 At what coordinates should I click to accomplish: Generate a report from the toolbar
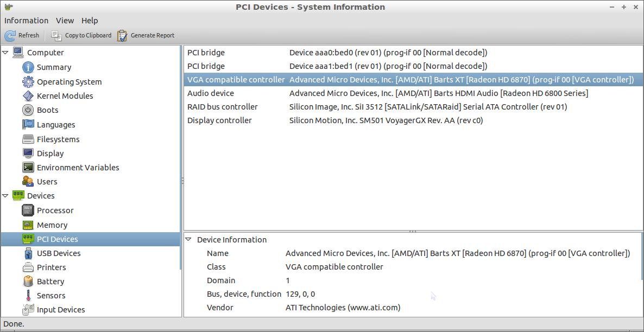coord(146,35)
